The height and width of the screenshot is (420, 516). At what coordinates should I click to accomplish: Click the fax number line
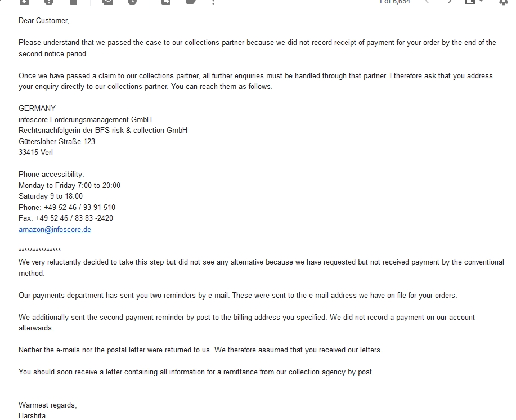point(66,218)
